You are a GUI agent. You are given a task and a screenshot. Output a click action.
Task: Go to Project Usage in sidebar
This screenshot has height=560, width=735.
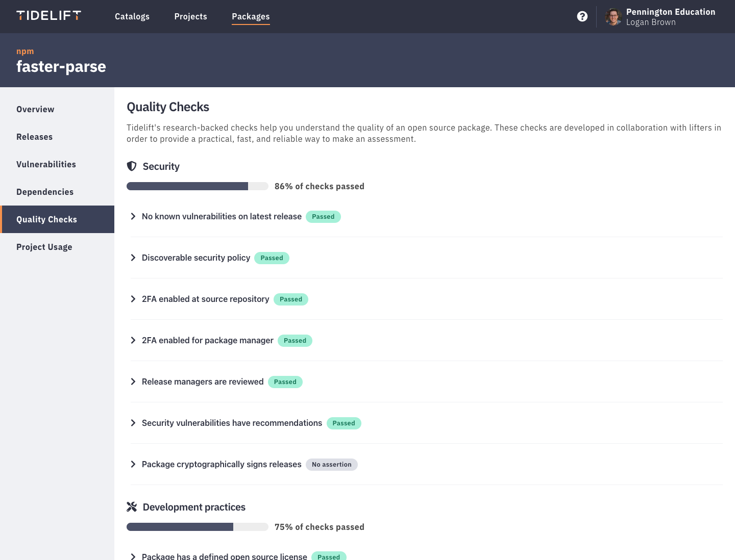click(57, 247)
